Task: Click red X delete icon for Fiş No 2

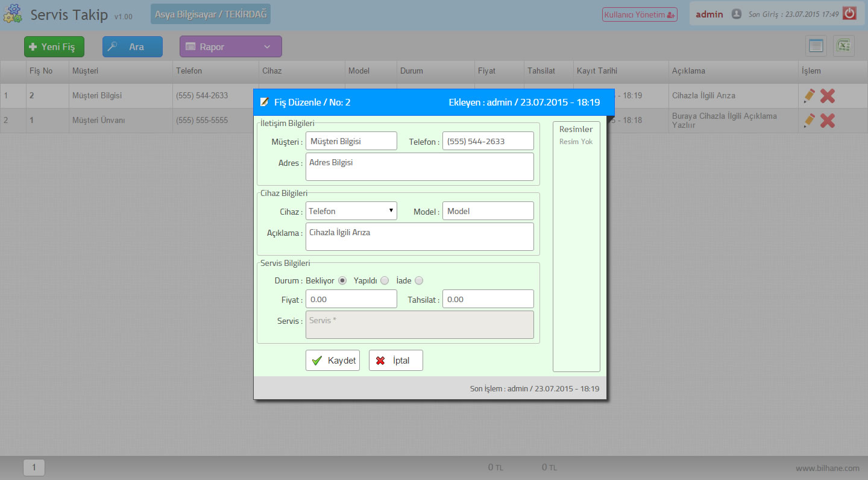Action: pos(828,95)
